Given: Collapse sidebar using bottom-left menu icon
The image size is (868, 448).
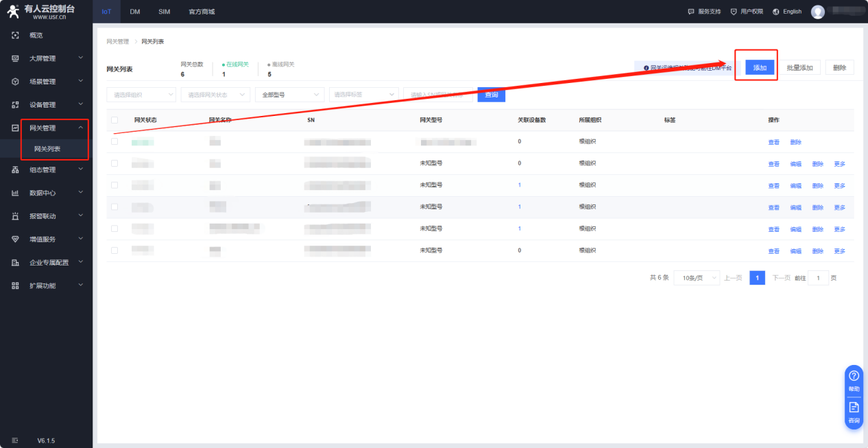Looking at the screenshot, I should [15, 440].
